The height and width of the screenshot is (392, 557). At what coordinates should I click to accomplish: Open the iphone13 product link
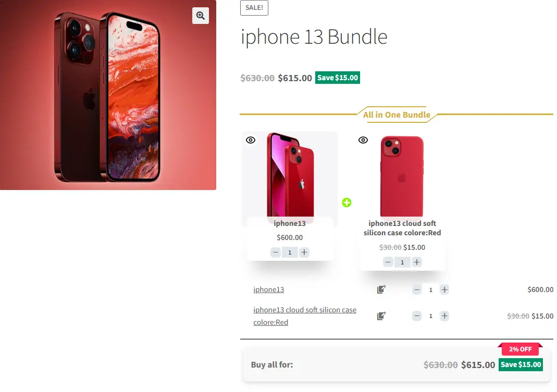[268, 289]
